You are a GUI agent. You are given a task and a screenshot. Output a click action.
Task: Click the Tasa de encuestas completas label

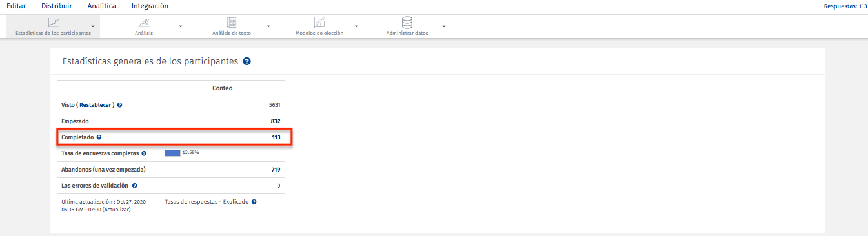pyautogui.click(x=99, y=153)
